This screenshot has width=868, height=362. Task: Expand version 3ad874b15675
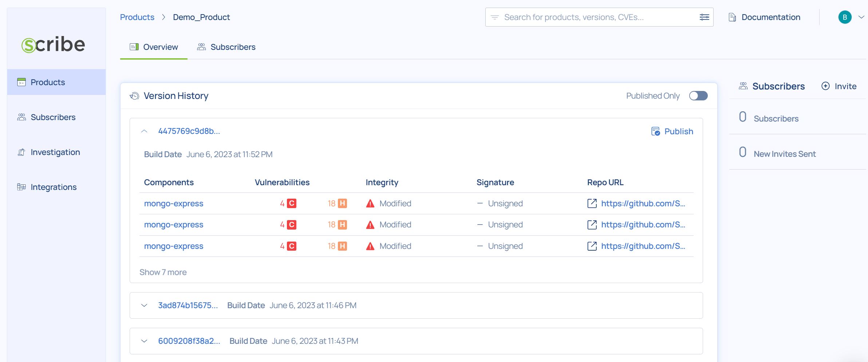click(144, 306)
